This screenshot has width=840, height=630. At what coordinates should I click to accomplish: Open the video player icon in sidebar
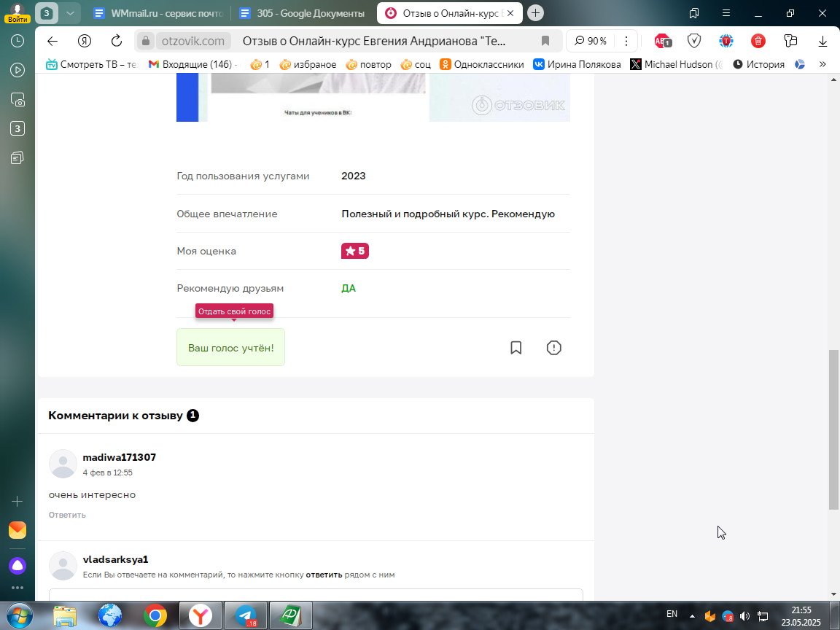[17, 70]
